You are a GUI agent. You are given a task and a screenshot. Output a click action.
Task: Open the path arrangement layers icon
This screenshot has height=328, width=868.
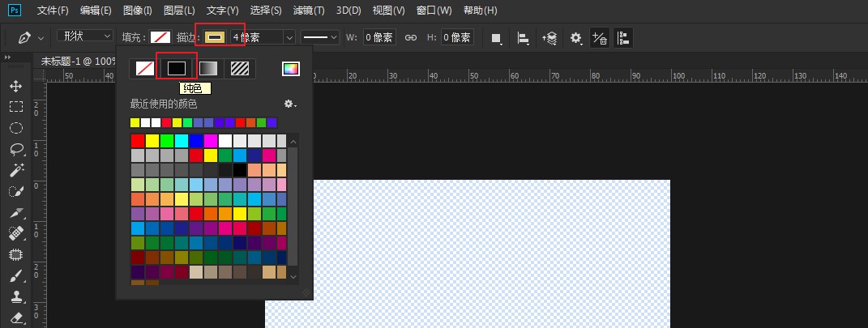click(x=549, y=38)
